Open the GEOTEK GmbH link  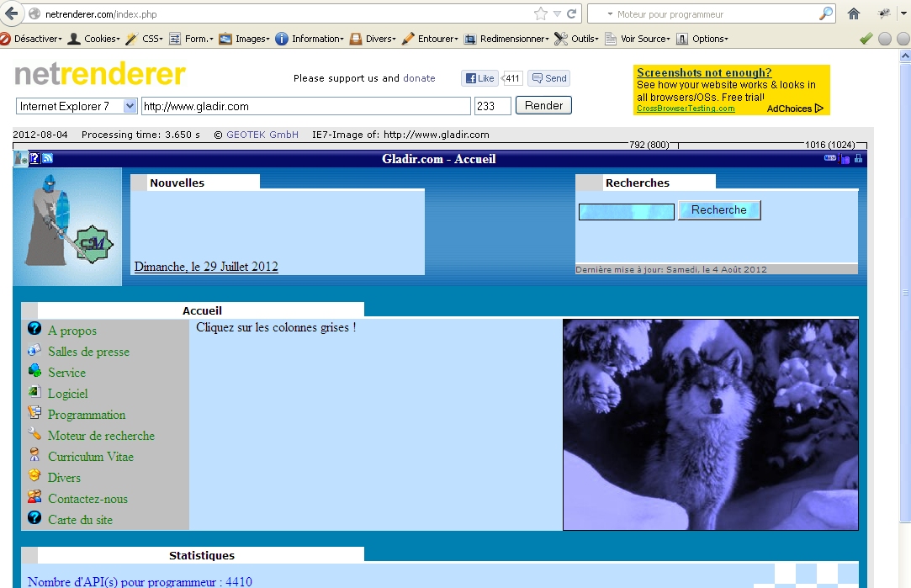pos(262,135)
